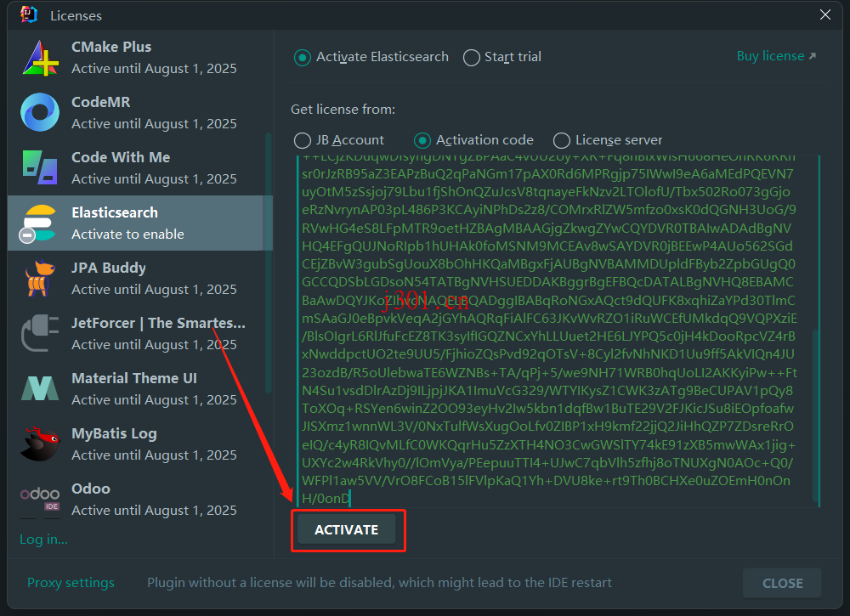Click the CLOSE button
This screenshot has width=850, height=616.
[782, 584]
